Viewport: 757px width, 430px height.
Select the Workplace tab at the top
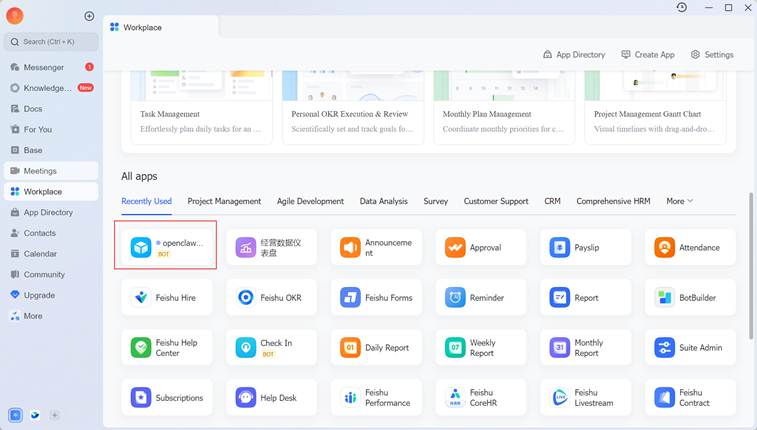click(160, 27)
